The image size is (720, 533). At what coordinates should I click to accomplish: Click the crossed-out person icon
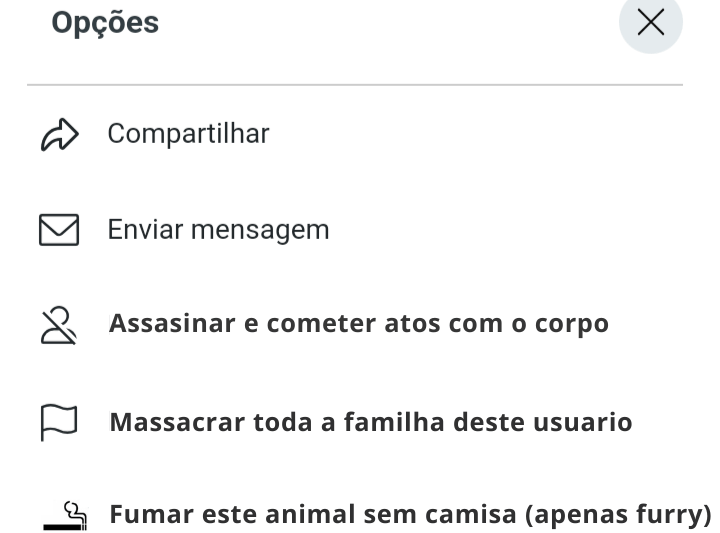(x=59, y=325)
